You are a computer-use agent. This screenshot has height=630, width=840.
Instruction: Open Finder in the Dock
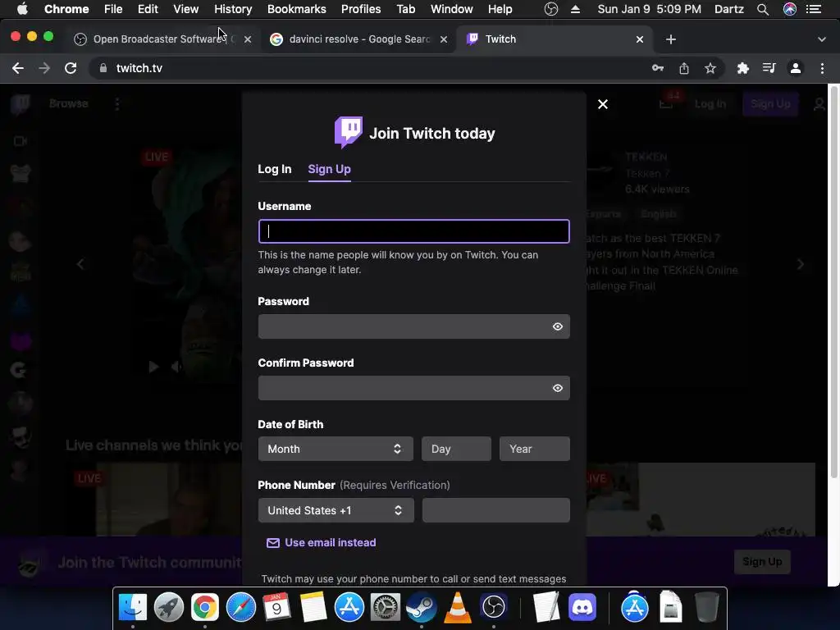click(133, 608)
